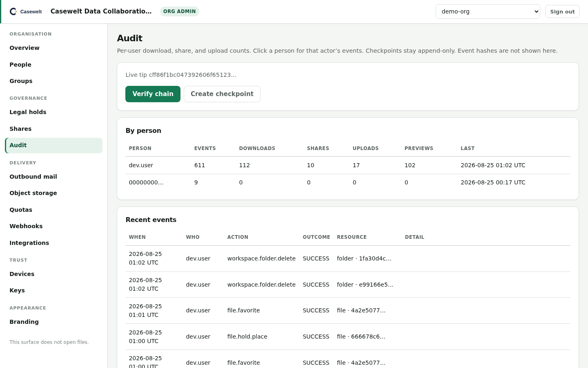Open Keys under Trust
Image resolution: width=588 pixels, height=368 pixels.
click(53, 290)
